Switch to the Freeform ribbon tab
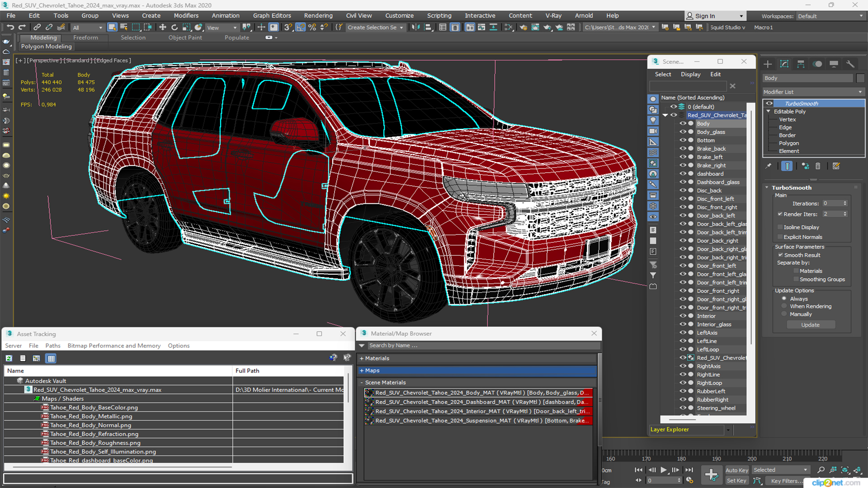This screenshot has height=488, width=868. (x=85, y=38)
